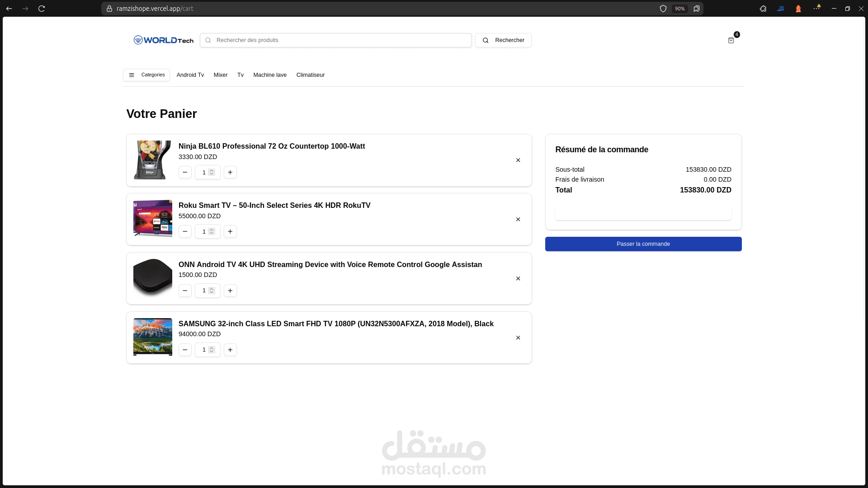Viewport: 868px width, 488px height.
Task: Reload the page
Action: (42, 9)
